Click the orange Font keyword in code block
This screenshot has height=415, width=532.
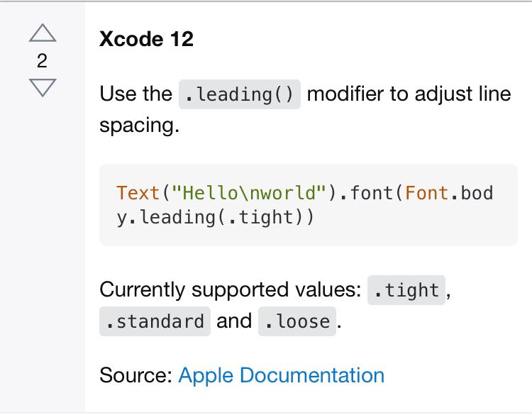coord(426,193)
